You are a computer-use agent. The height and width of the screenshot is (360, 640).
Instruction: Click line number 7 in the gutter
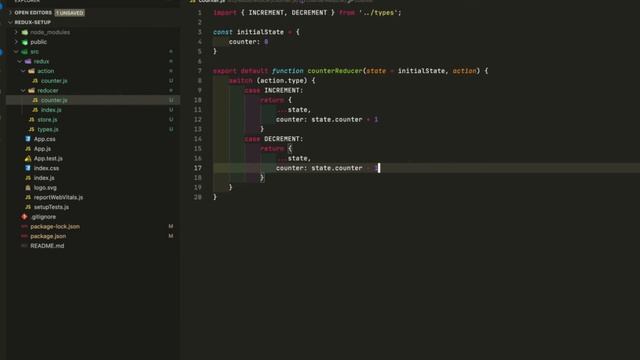200,71
